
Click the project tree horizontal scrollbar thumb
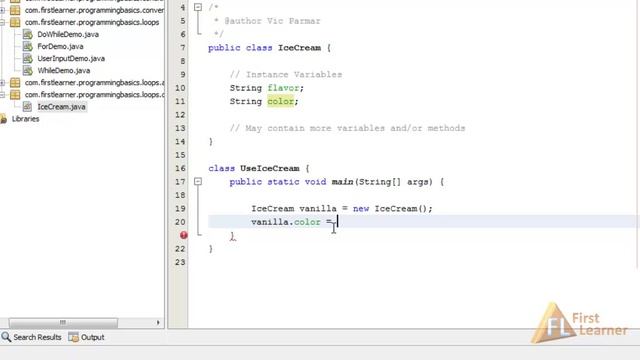[63, 323]
